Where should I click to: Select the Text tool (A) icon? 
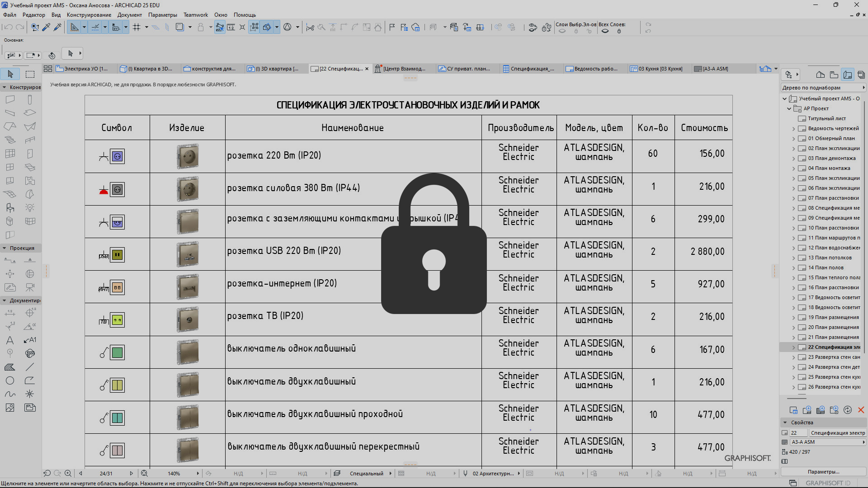click(x=10, y=340)
